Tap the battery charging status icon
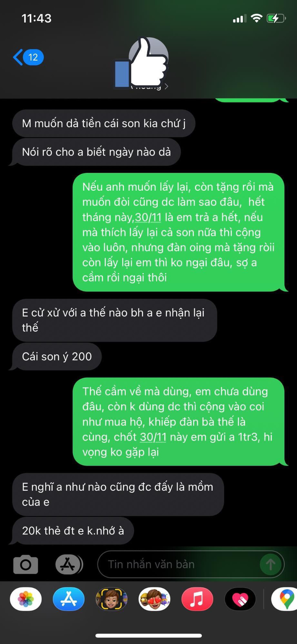The height and width of the screenshot is (644, 297). pyautogui.click(x=276, y=18)
